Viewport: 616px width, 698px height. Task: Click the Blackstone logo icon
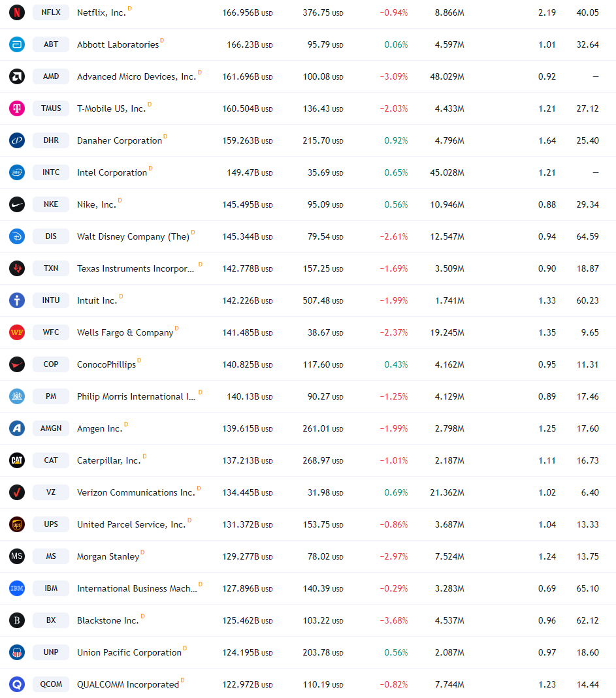click(x=17, y=620)
